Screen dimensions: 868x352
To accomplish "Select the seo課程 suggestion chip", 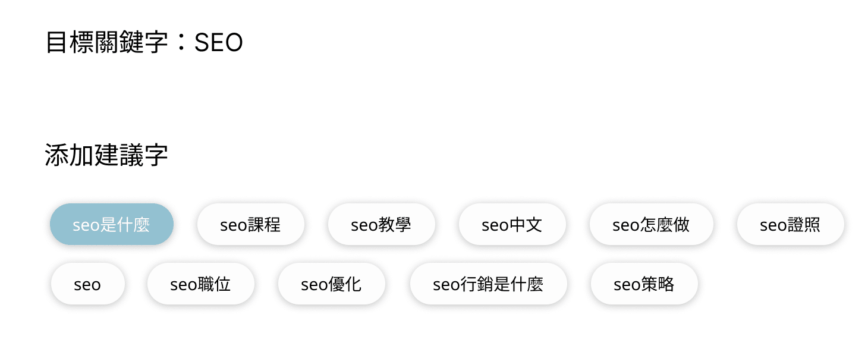I will click(x=250, y=224).
